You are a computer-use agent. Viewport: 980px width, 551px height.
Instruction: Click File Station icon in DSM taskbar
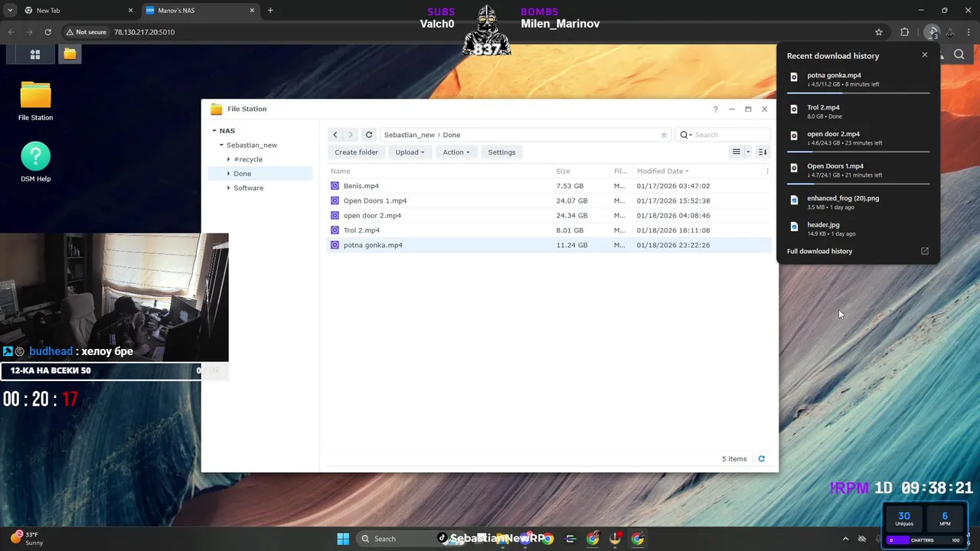(70, 54)
